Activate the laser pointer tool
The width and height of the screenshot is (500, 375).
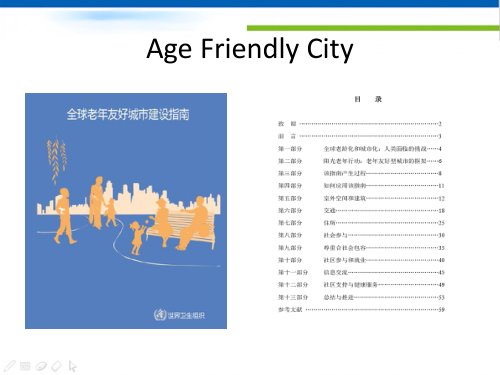(x=41, y=366)
